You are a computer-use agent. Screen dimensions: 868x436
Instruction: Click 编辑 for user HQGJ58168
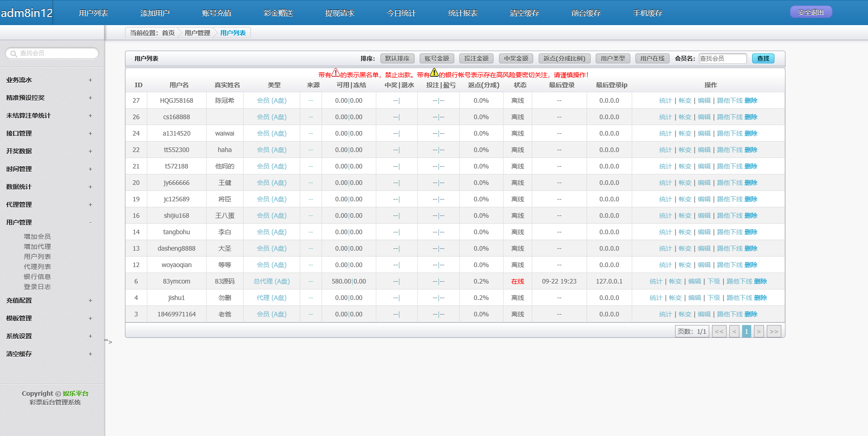tap(704, 100)
